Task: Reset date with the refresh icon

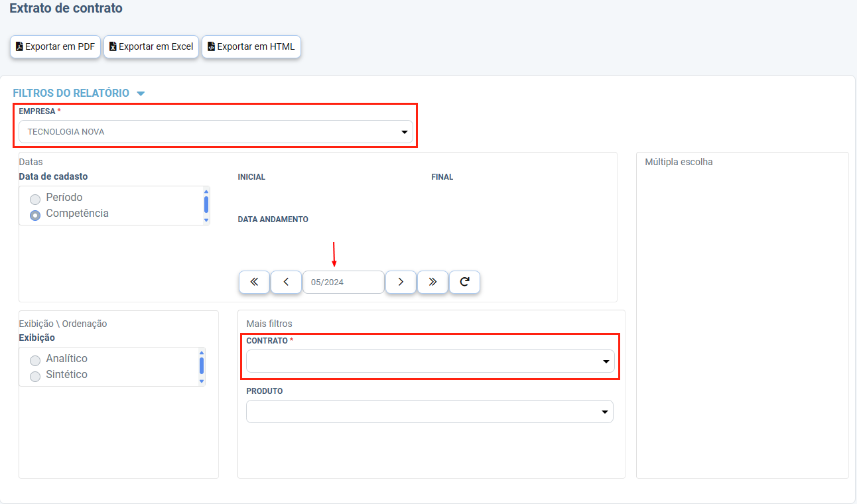Action: [465, 282]
